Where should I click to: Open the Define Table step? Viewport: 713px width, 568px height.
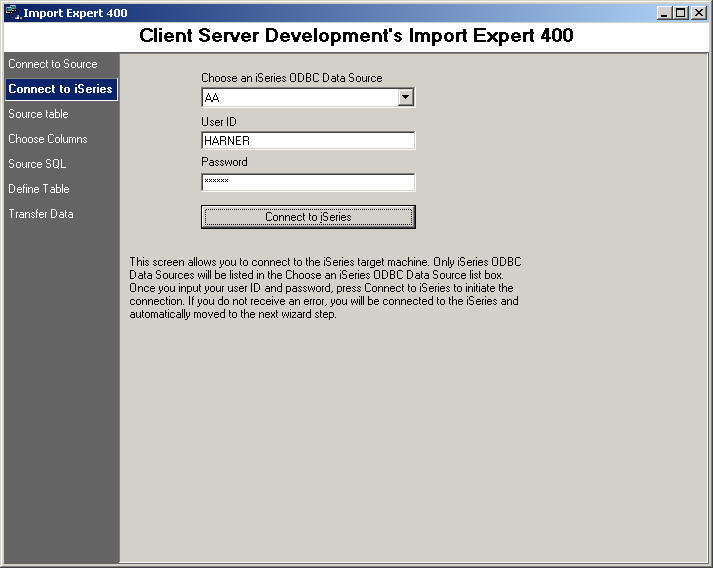39,189
